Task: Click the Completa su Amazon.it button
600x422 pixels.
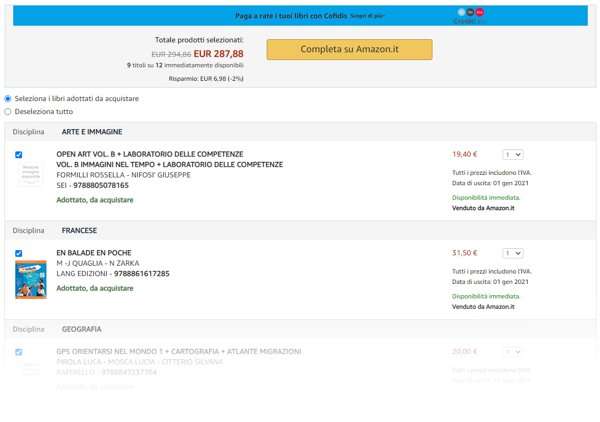Action: pos(349,49)
